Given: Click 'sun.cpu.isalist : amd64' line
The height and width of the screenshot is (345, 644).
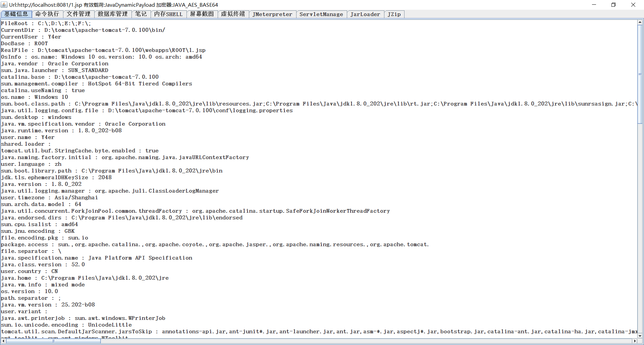Looking at the screenshot, I should (40, 224).
